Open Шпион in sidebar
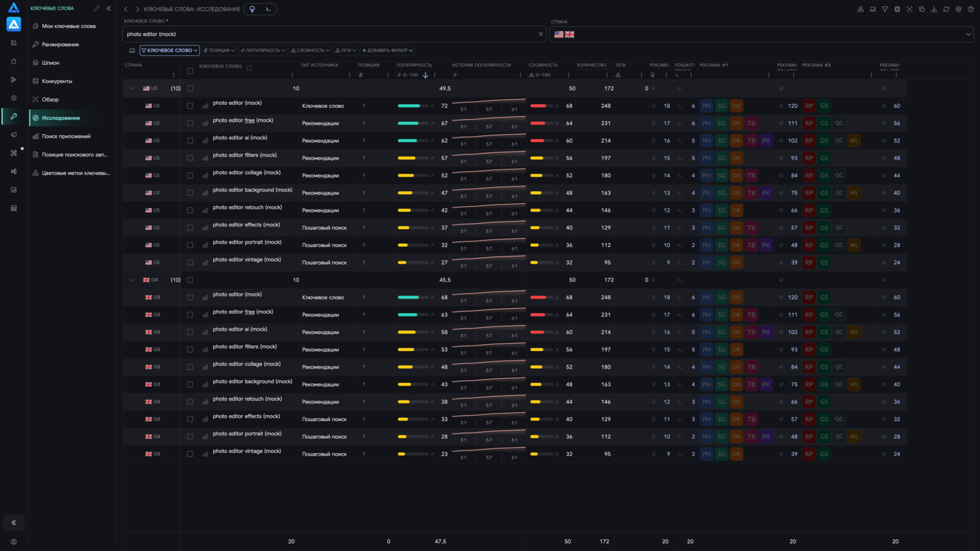This screenshot has width=980, height=551. tap(71, 63)
